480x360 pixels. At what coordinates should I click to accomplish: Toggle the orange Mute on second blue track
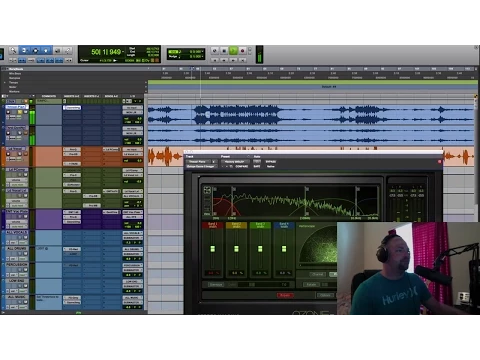point(25,133)
